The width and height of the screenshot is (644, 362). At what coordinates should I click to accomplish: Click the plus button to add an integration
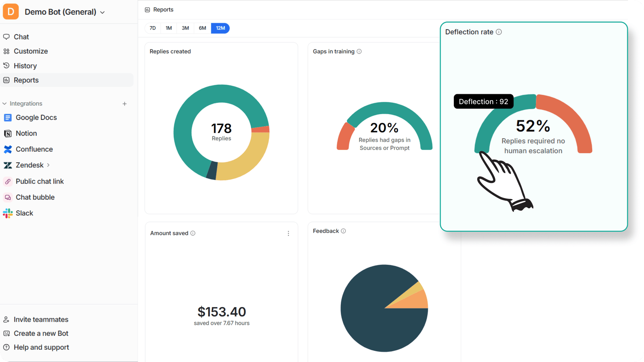pyautogui.click(x=125, y=103)
